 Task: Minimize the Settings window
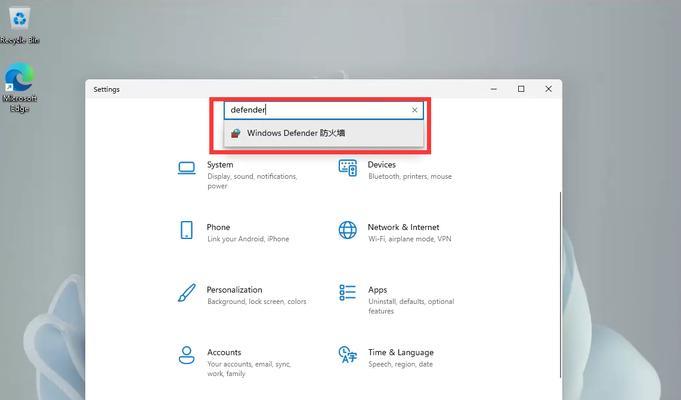click(494, 89)
